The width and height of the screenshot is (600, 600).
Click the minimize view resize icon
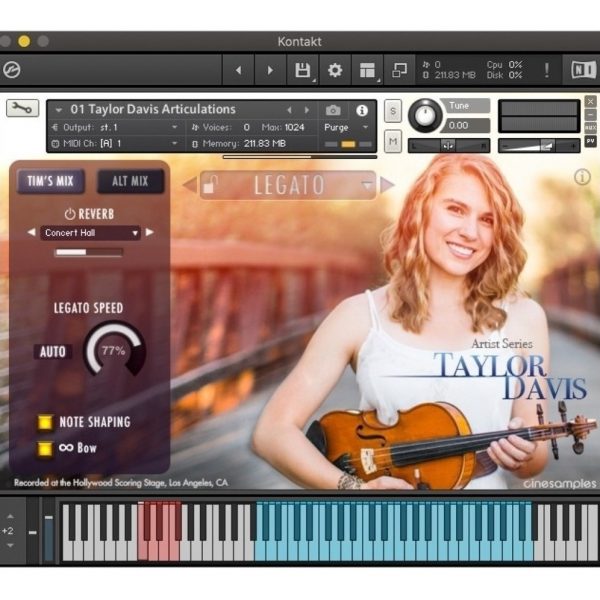(399, 70)
